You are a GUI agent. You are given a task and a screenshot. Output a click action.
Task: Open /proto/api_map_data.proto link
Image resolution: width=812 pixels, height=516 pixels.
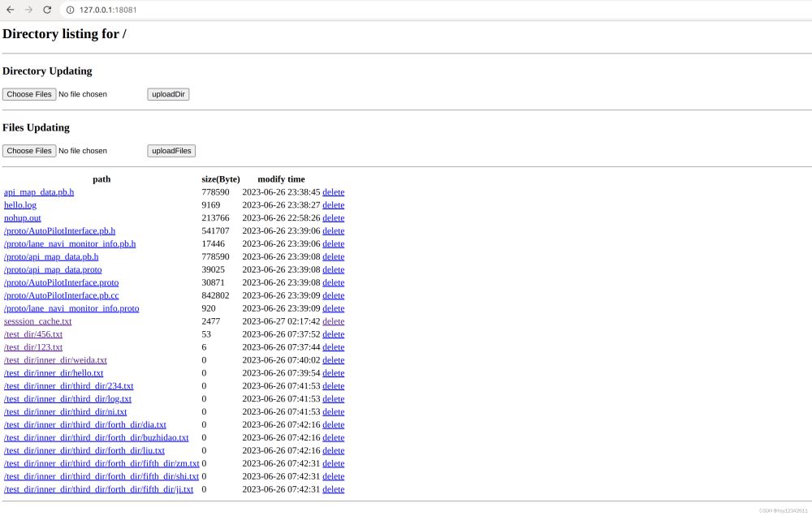(53, 269)
